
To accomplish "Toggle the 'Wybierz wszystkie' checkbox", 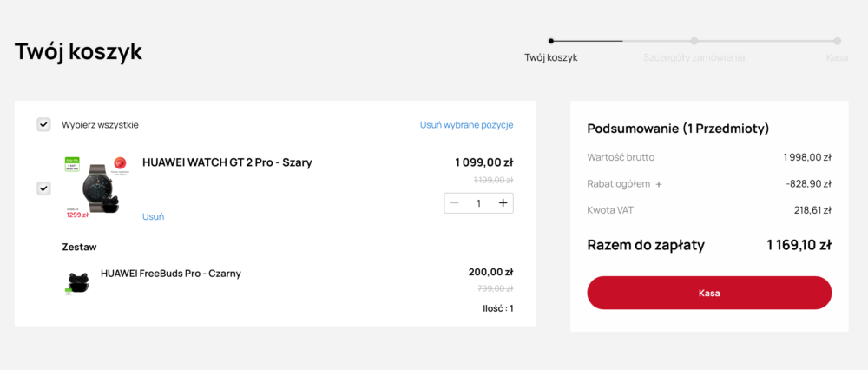I will [x=43, y=124].
